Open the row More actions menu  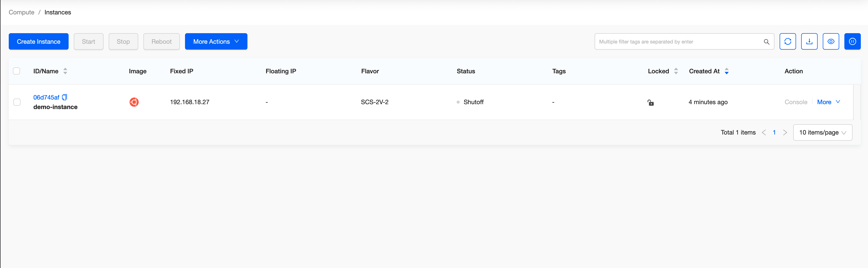pyautogui.click(x=828, y=102)
